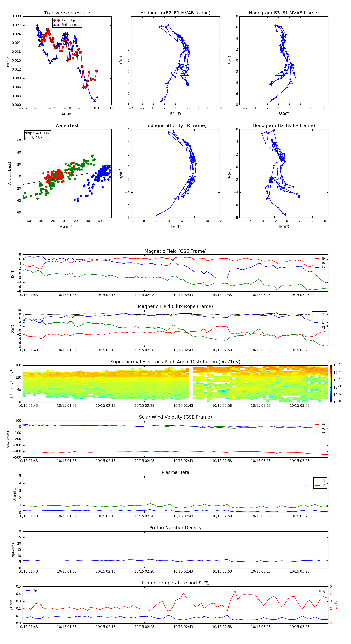Click the 'Transverse pressure' plot title

click(67, 13)
